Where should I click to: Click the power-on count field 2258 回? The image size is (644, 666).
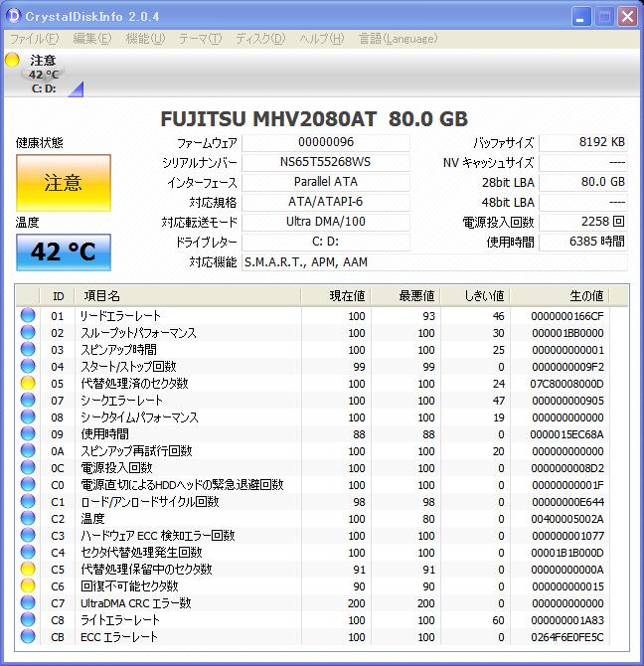point(583,222)
